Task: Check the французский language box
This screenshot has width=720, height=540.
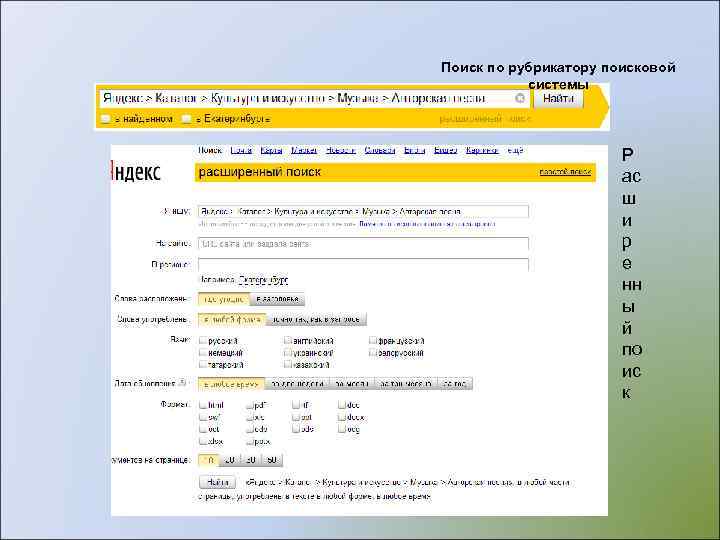Action: point(372,340)
